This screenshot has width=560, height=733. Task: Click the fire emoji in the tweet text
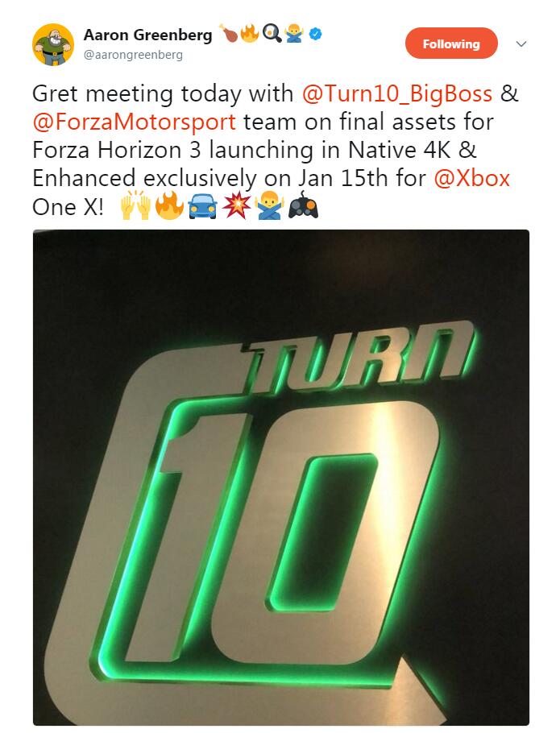point(168,206)
